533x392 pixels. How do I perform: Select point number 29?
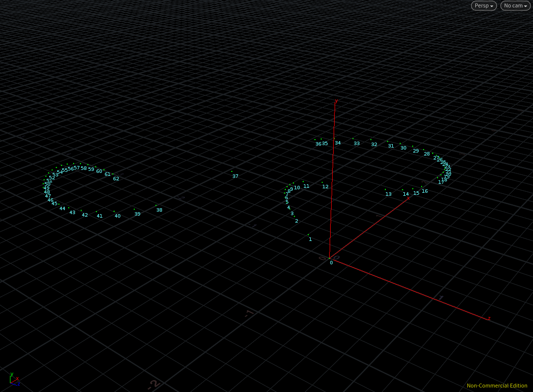point(416,151)
